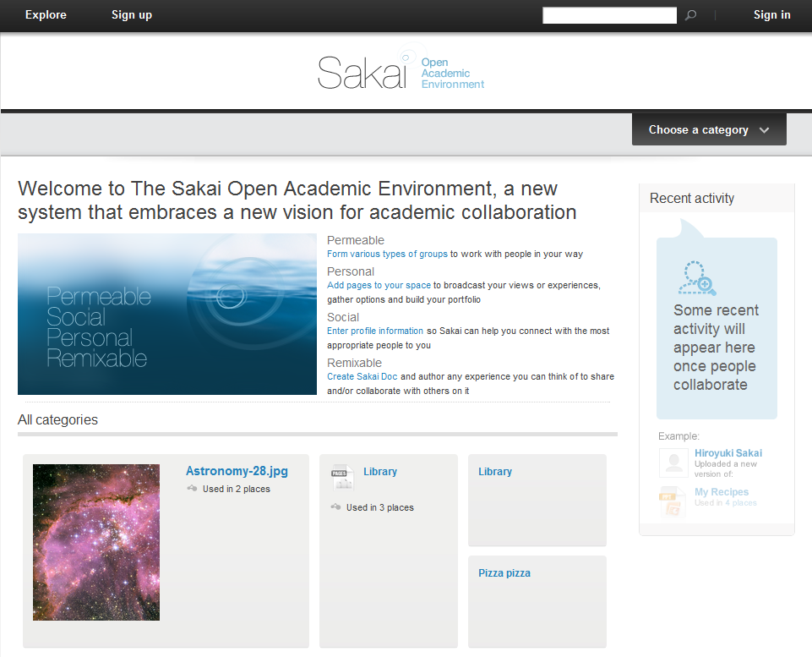Click the usage icon beside Used in 3 places

[x=336, y=507]
